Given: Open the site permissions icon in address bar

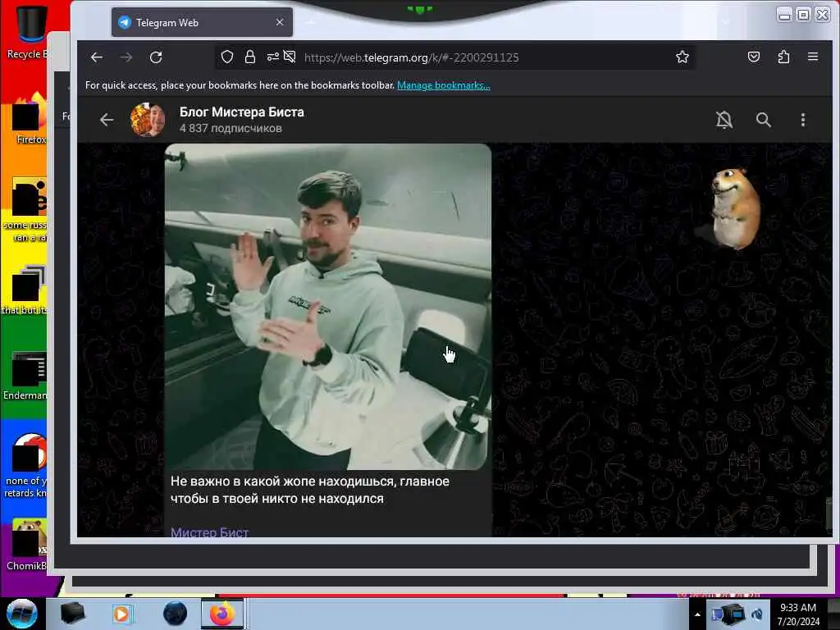Looking at the screenshot, I should pos(272,57).
